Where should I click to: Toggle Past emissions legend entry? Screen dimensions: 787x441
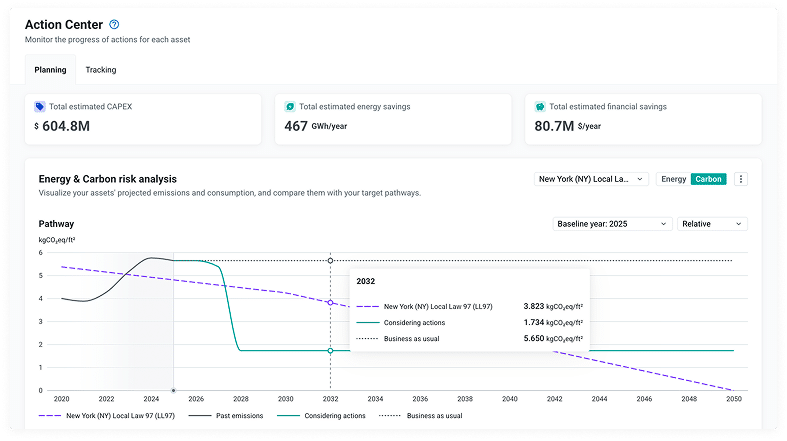pos(226,415)
